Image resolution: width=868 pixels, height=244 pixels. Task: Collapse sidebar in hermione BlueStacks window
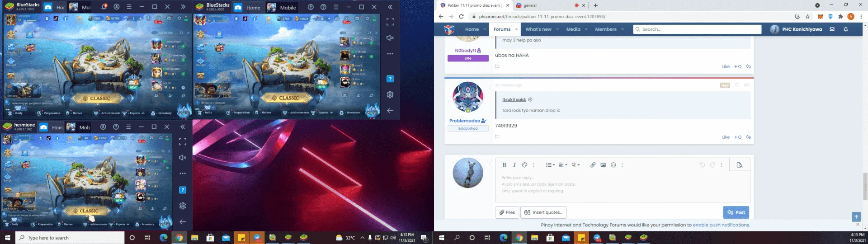pyautogui.click(x=183, y=127)
